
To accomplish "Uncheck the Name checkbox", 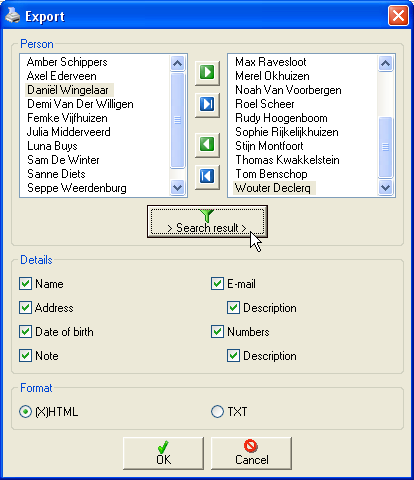I will coord(25,284).
